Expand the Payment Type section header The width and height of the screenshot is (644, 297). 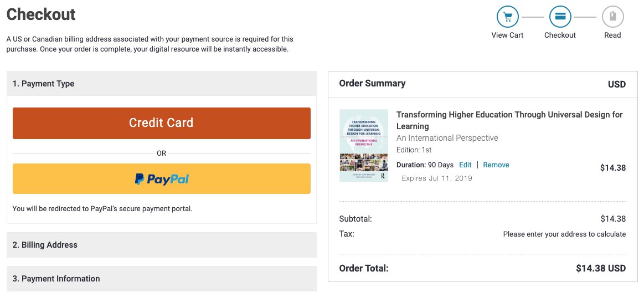pyautogui.click(x=161, y=83)
